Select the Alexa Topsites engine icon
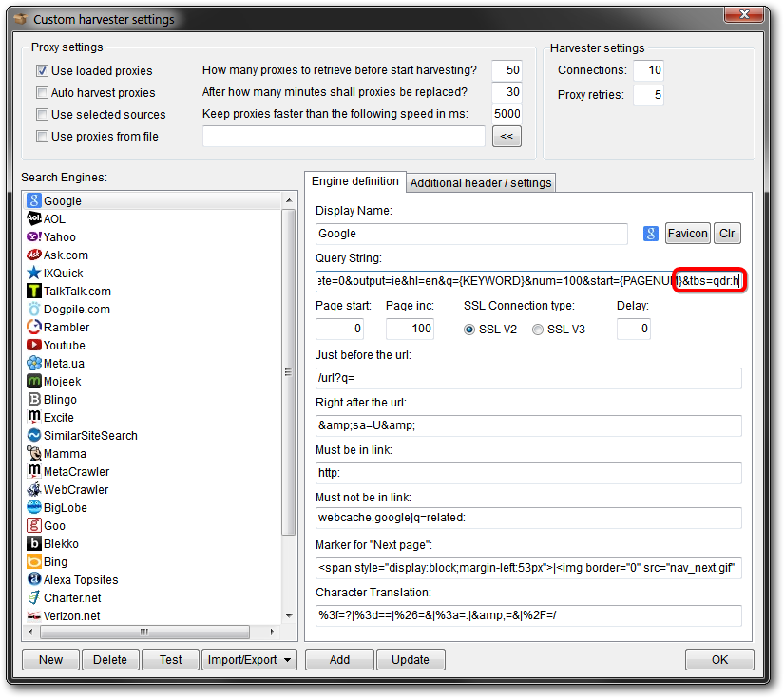Viewport: 784px width, 698px height. (33, 579)
